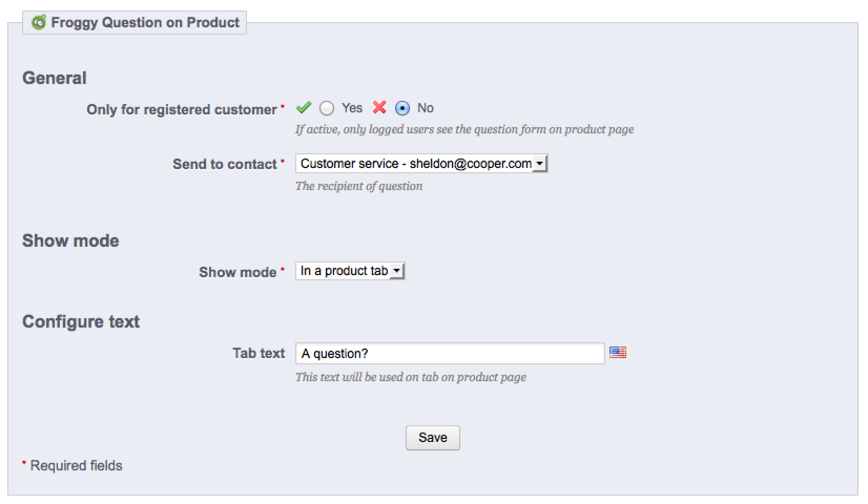Click the Configure text section heading
The image size is (868, 504).
tap(81, 321)
